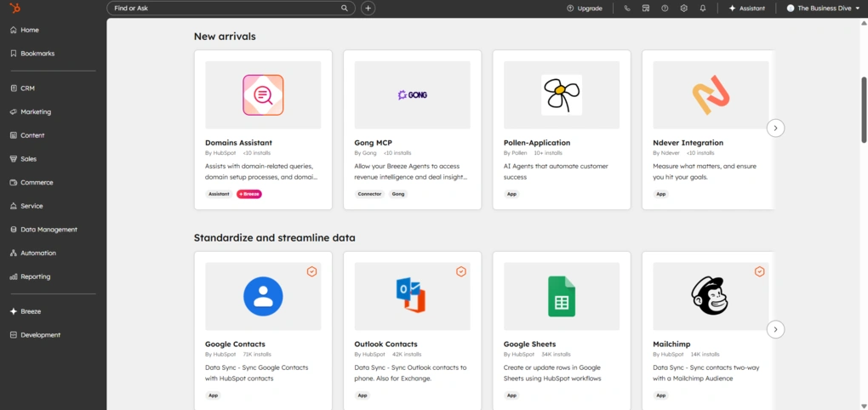Click certified badge on Mailchimp card
The width and height of the screenshot is (868, 410).
759,271
